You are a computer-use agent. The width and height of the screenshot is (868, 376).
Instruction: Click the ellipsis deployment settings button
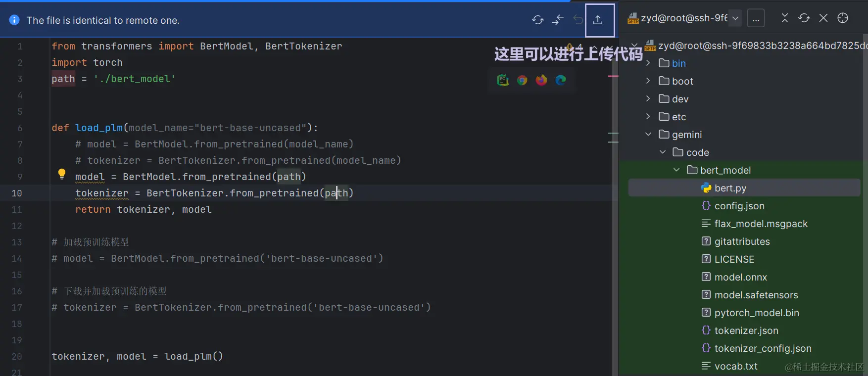pos(756,18)
